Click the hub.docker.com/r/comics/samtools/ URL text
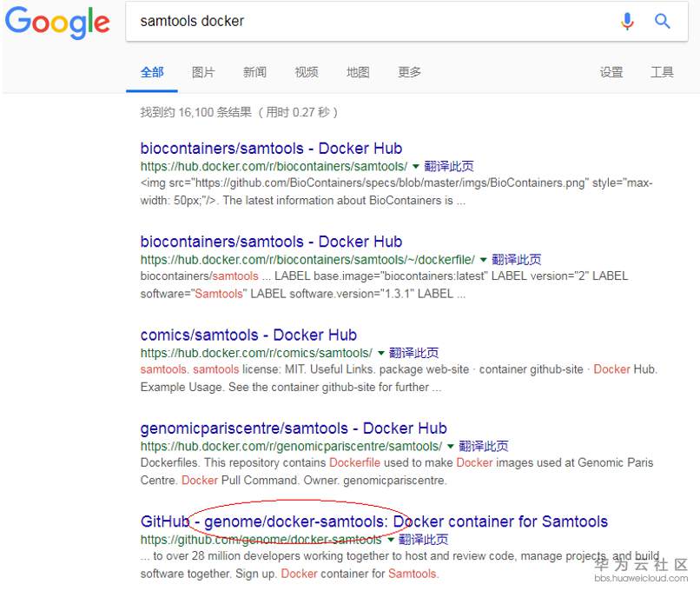This screenshot has height=591, width=700. tap(256, 353)
